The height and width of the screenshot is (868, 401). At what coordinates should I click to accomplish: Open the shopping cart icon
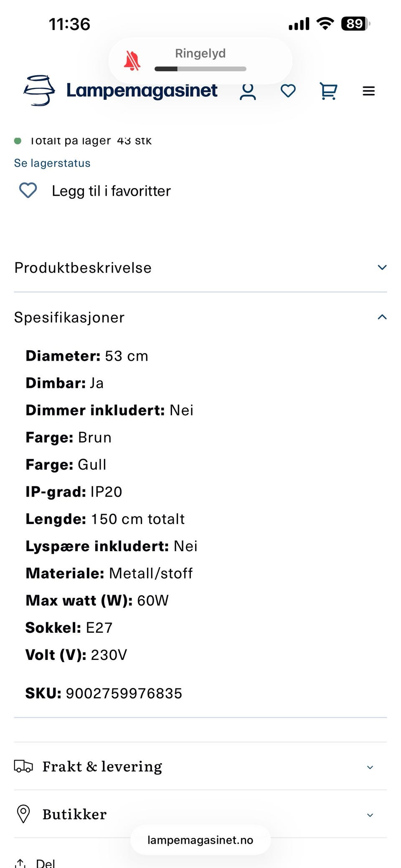[x=328, y=91]
